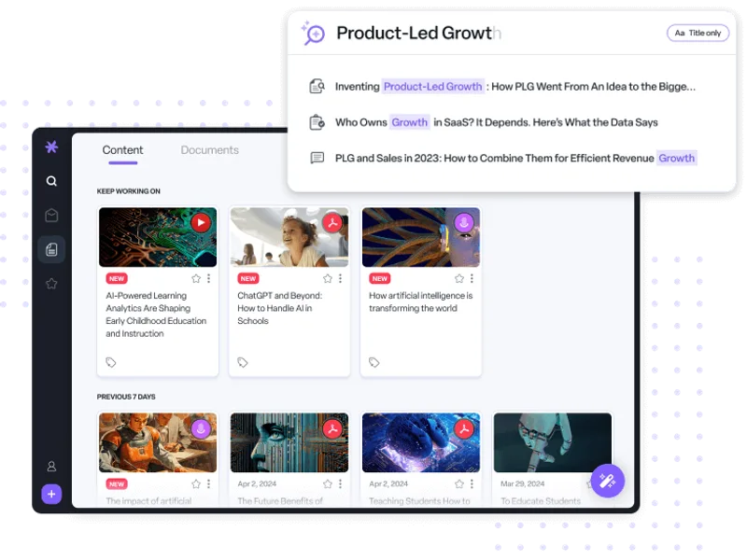Click the purple plus add button
747x560 pixels.
(x=51, y=495)
